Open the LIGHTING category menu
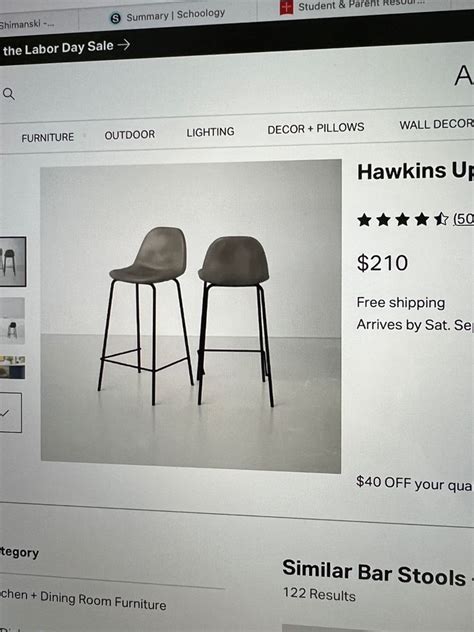Screen dimensions: 474x632 pos(210,132)
